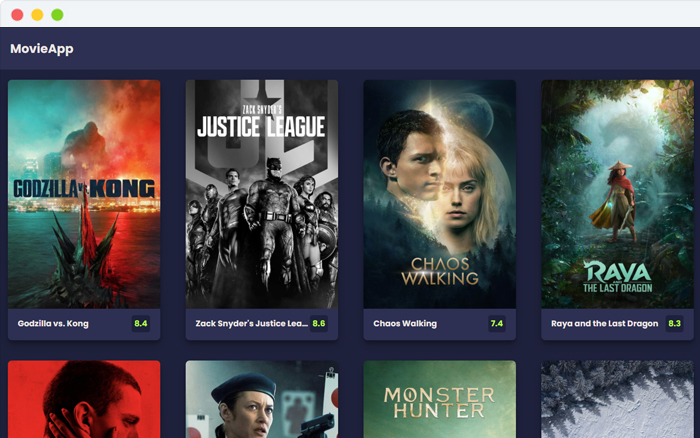Open the Godzilla vs. Kong poster
Viewport: 700px width, 438px height.
[84, 194]
